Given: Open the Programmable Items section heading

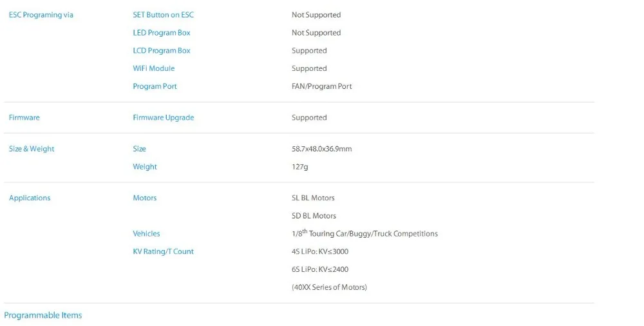Looking at the screenshot, I should click(x=43, y=315).
